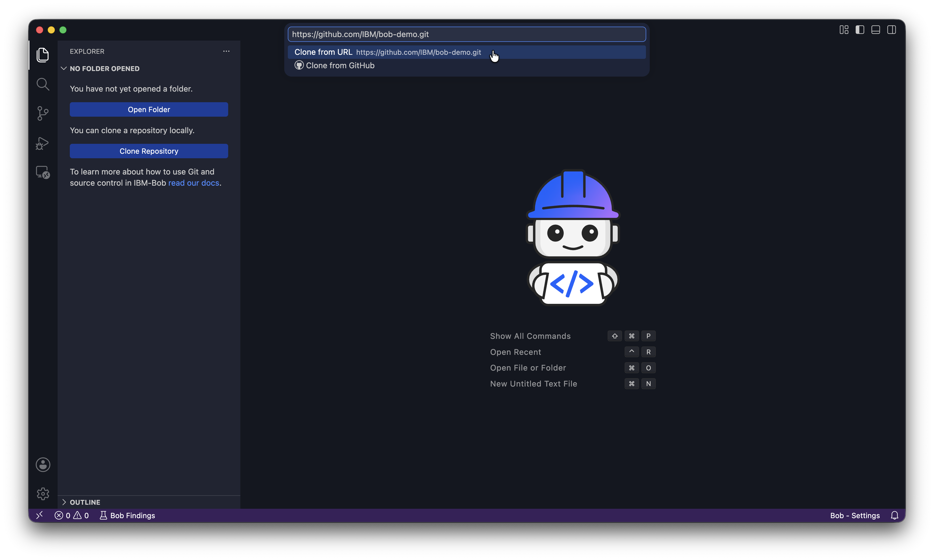Close the window with the red button
The width and height of the screenshot is (934, 560).
40,30
